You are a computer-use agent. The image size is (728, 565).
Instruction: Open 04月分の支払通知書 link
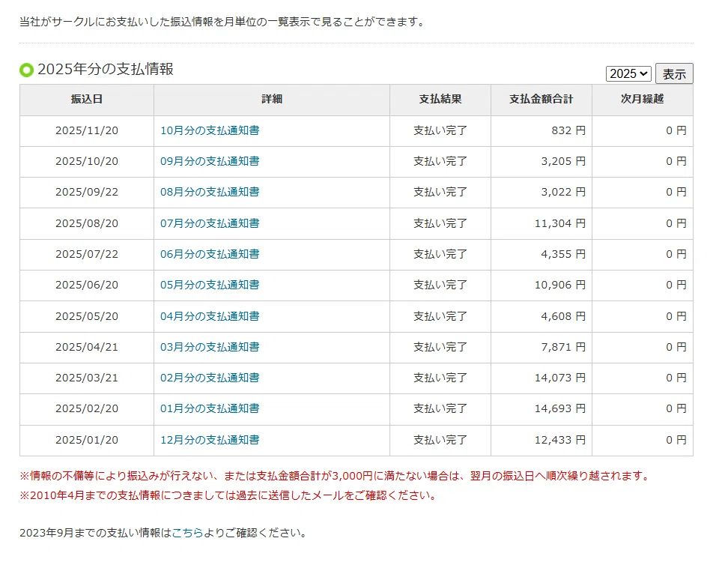pos(210,316)
